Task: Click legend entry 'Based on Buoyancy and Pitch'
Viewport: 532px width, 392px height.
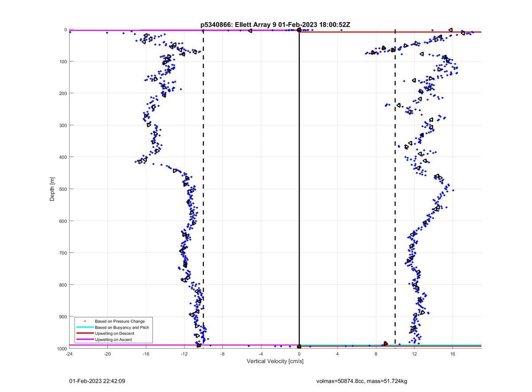Action: coord(122,327)
